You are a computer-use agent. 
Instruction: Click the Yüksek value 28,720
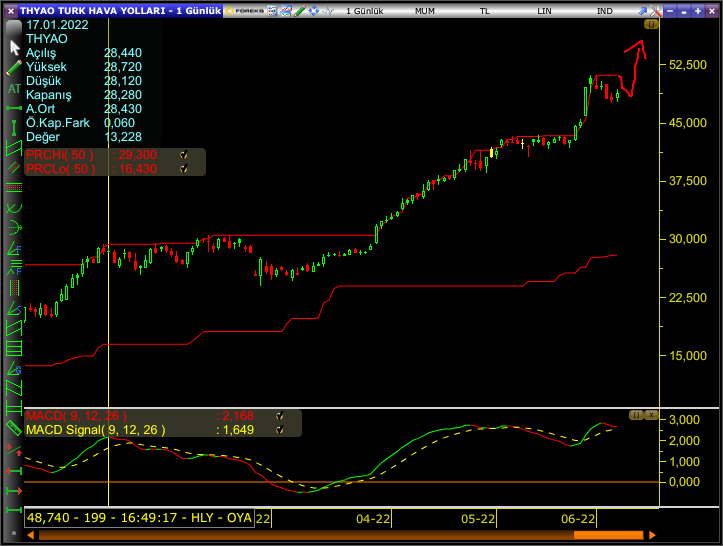click(123, 67)
